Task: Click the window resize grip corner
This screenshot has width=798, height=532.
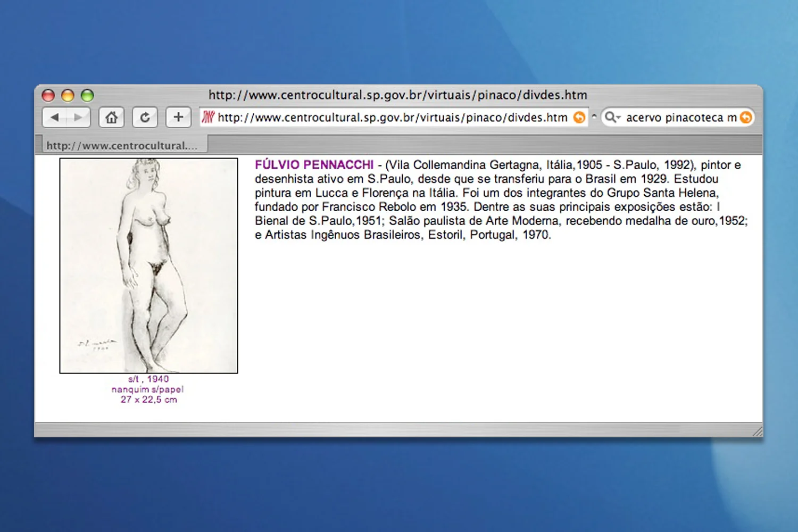Action: tap(757, 431)
